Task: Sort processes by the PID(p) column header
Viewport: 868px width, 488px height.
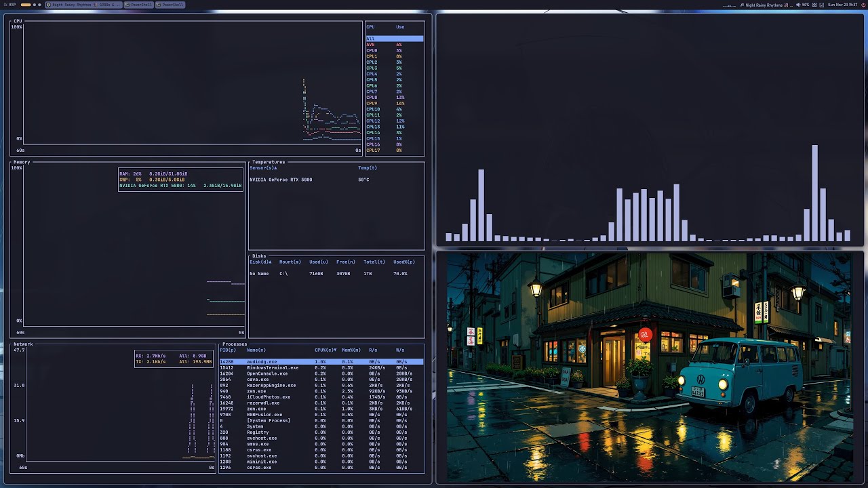Action: point(227,350)
